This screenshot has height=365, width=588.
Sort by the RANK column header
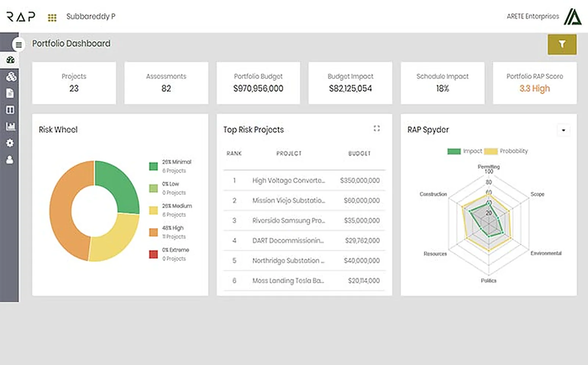coord(234,153)
